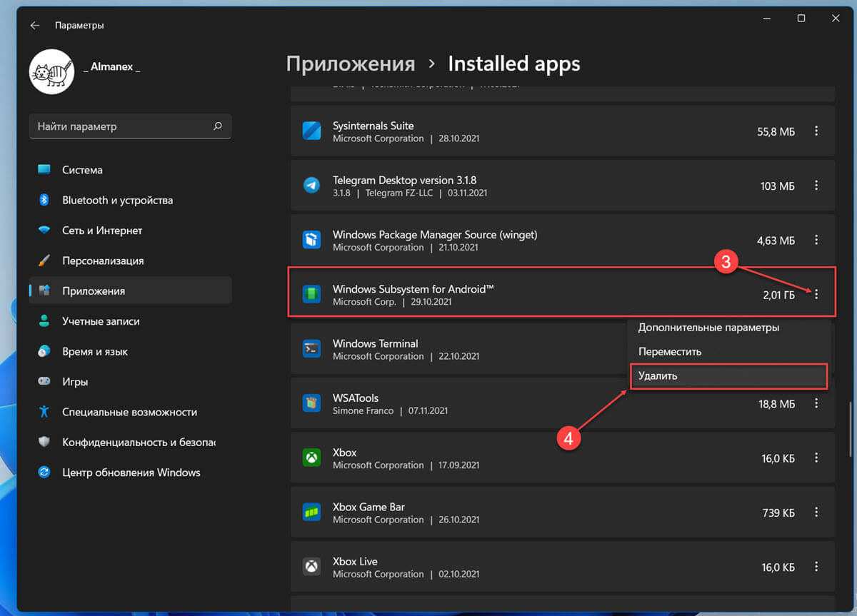The height and width of the screenshot is (616, 857).
Task: Open Учетные записи settings
Action: click(130, 321)
